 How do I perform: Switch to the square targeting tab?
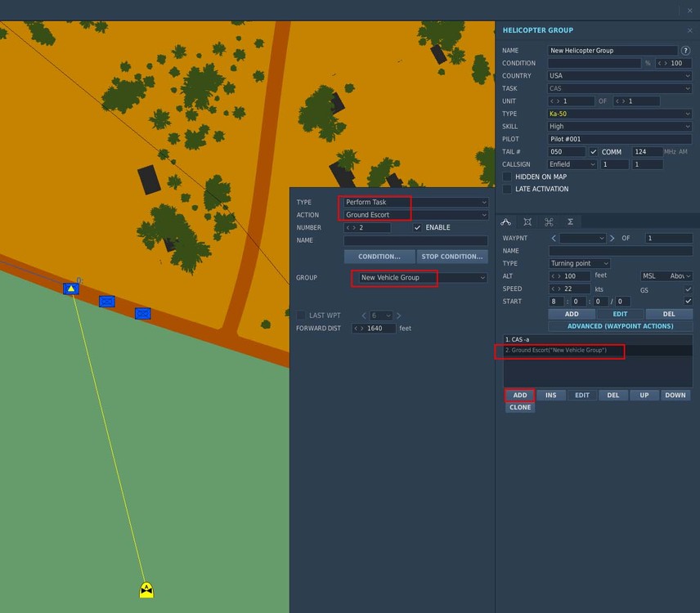click(527, 221)
